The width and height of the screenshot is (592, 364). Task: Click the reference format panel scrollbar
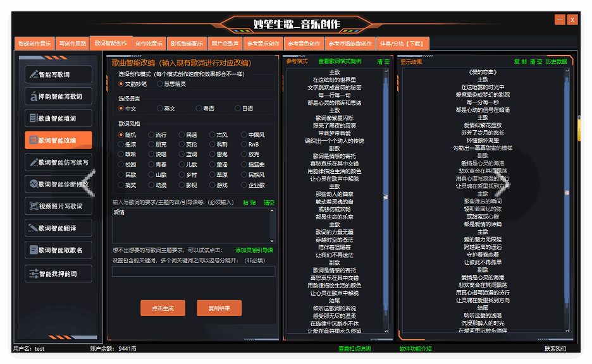click(388, 190)
